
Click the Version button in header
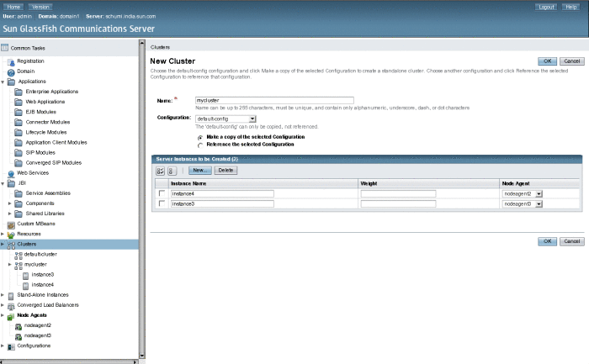[40, 7]
